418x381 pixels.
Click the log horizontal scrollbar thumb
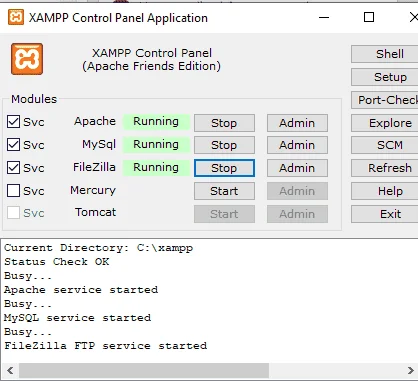tap(144, 370)
